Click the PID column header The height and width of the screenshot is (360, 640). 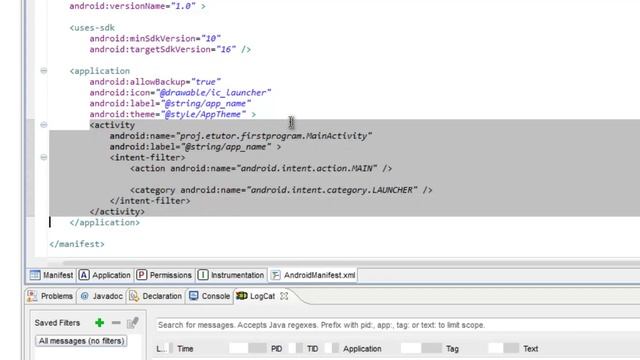pyautogui.click(x=276, y=349)
